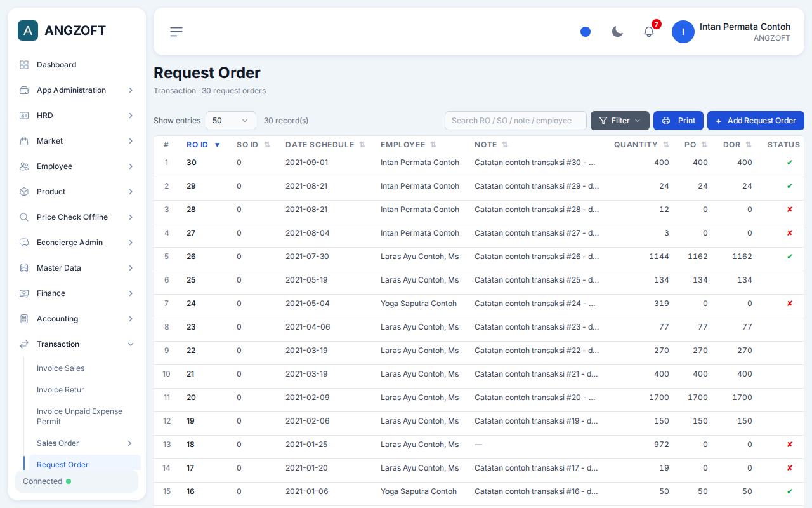Screen dimensions: 812x508
Task: Expand the Master Data chevron
Action: (x=131, y=268)
